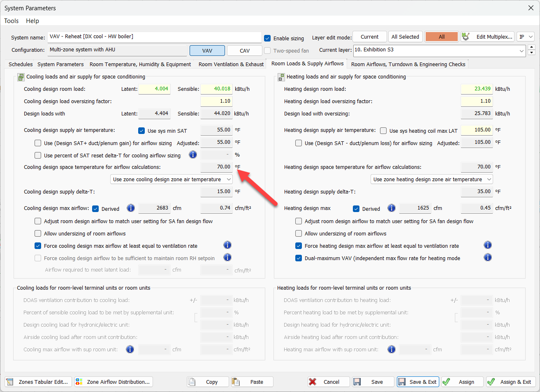Expand Use zone cooling design zone air temperature

click(x=172, y=180)
